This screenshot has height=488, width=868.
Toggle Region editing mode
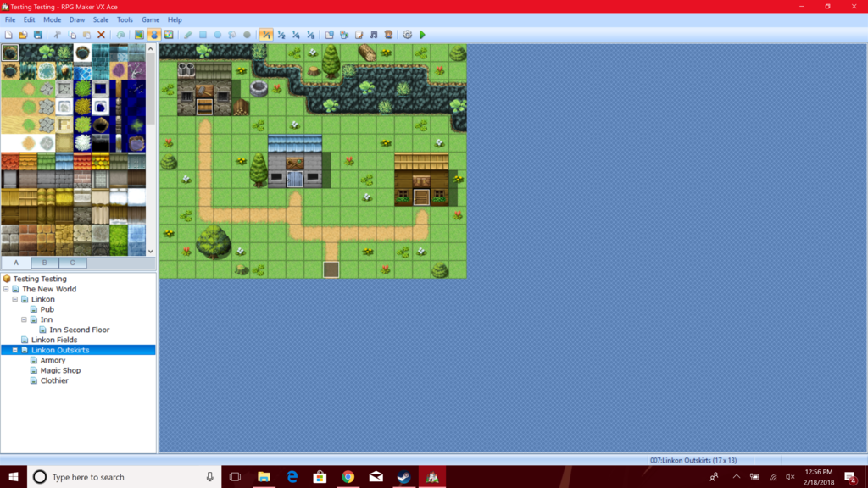[169, 35]
